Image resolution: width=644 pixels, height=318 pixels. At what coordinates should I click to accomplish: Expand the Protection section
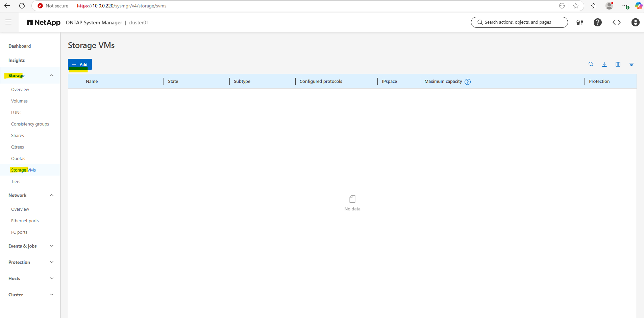coord(52,262)
